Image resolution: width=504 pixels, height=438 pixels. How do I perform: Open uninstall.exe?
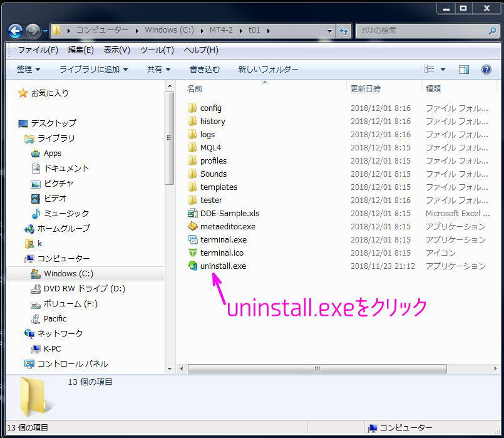pos(224,266)
